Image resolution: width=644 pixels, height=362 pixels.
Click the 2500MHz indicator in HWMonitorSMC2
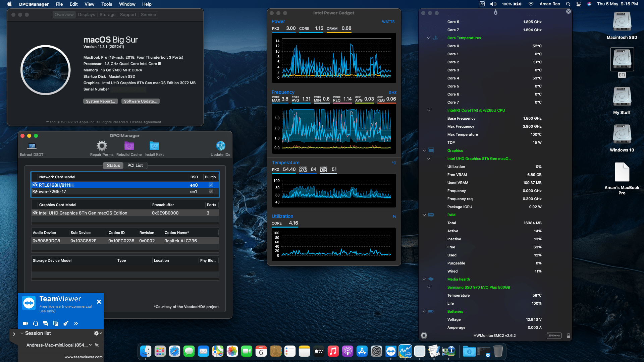pos(554,336)
